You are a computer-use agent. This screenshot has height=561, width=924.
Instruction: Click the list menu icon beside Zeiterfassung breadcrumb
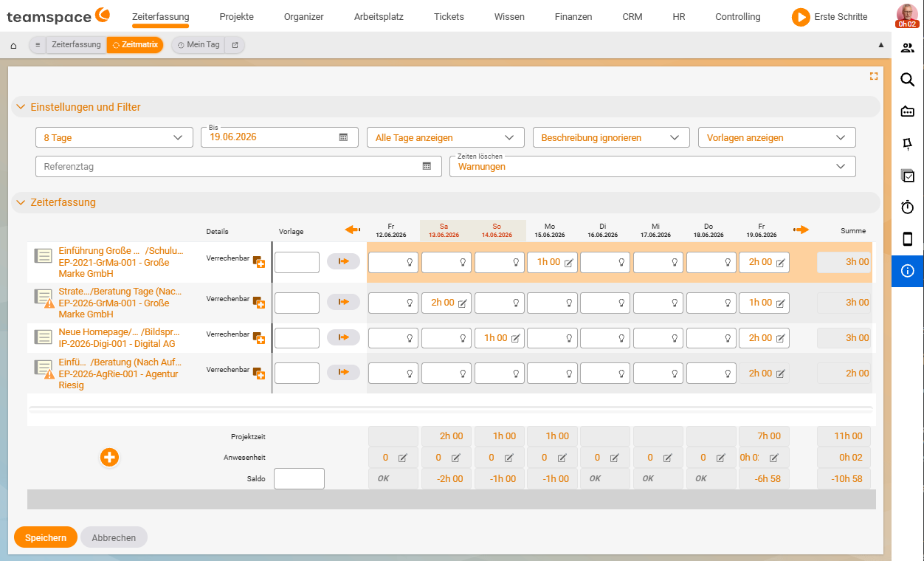click(38, 45)
